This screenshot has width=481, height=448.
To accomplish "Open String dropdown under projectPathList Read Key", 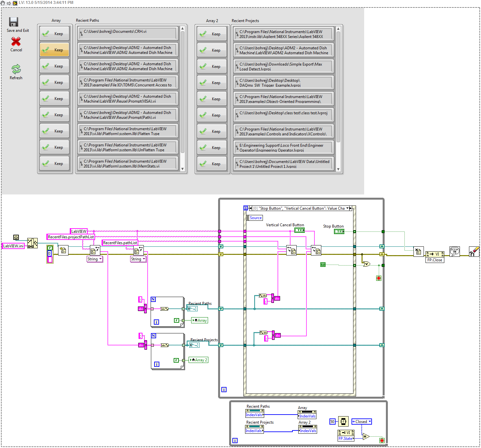I will coord(95,259).
